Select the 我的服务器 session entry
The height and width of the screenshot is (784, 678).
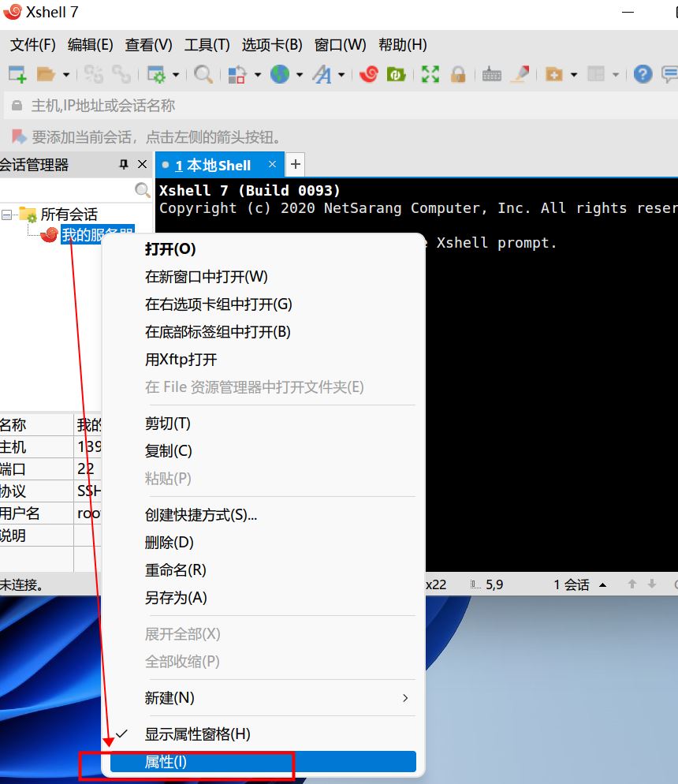[98, 234]
